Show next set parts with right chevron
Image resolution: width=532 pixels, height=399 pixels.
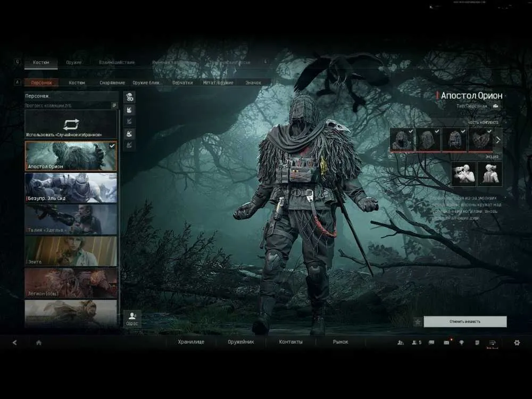tap(498, 140)
